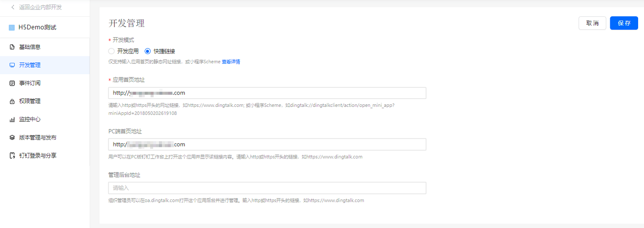Click the 版本管理与发布 layers icon
The width and height of the screenshot is (644, 228).
(12, 137)
